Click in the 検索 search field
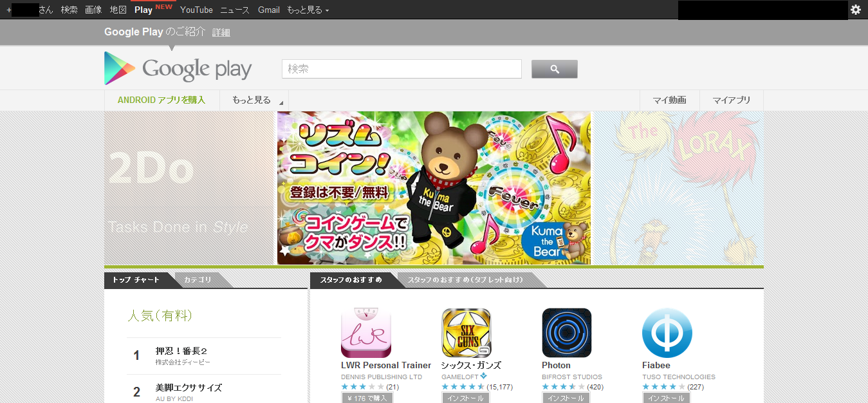The width and height of the screenshot is (868, 403). [x=402, y=69]
